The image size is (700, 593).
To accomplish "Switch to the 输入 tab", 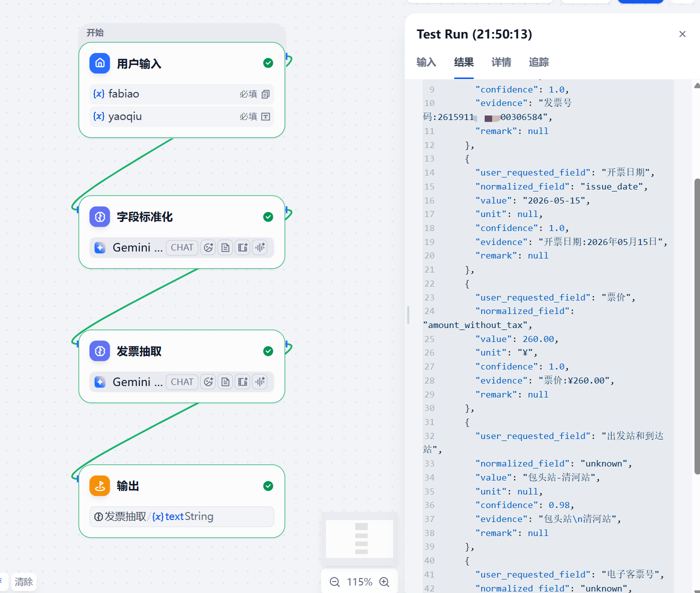I will (426, 62).
